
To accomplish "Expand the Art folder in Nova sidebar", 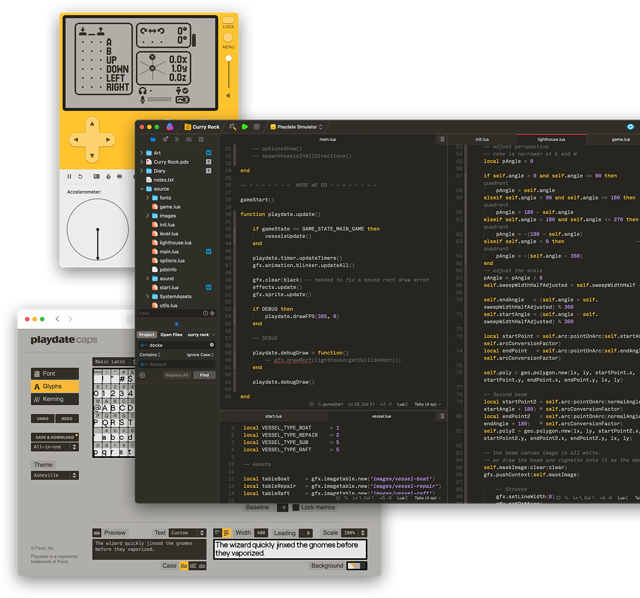I will coord(142,153).
